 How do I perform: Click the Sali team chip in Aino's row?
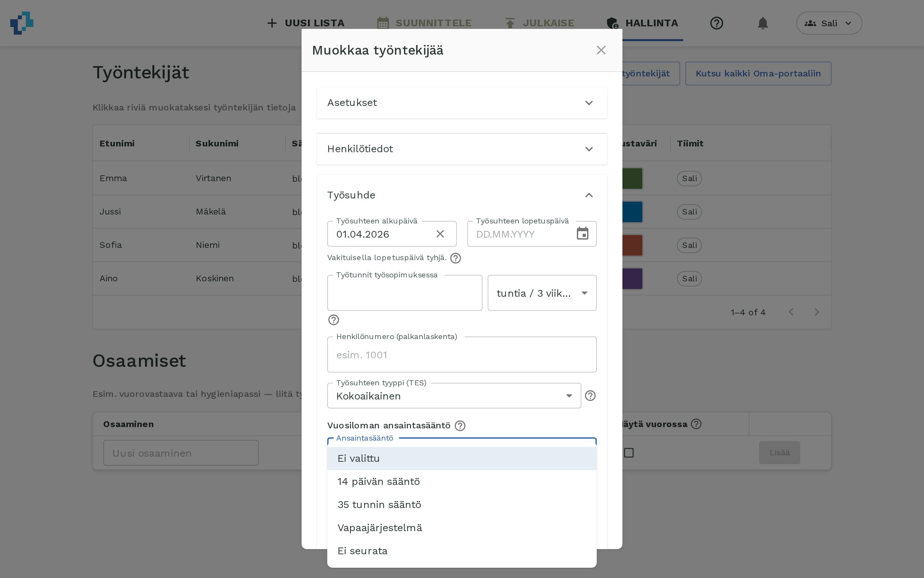[689, 279]
